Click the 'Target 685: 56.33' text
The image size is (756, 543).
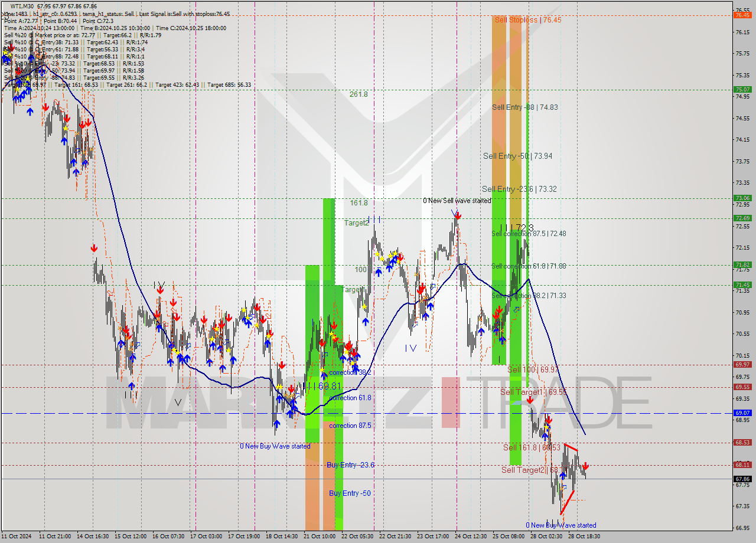[x=229, y=84]
